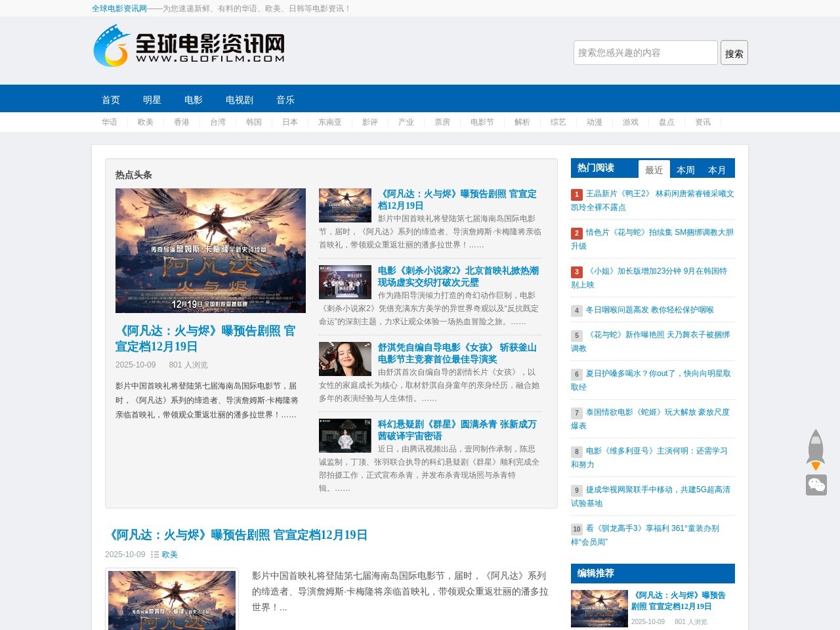Open the WeChat icon on right side
This screenshot has width=840, height=630.
tap(816, 485)
